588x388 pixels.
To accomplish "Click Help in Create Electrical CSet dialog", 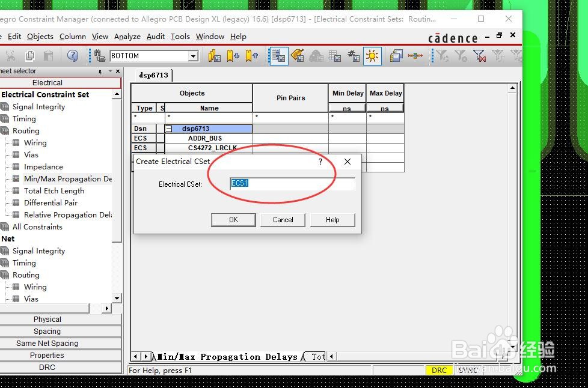I will [x=332, y=220].
